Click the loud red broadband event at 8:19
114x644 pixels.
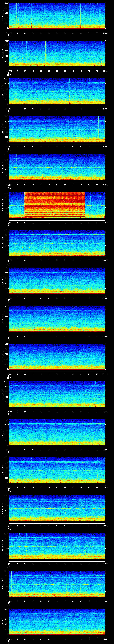pyautogui.click(x=55, y=205)
